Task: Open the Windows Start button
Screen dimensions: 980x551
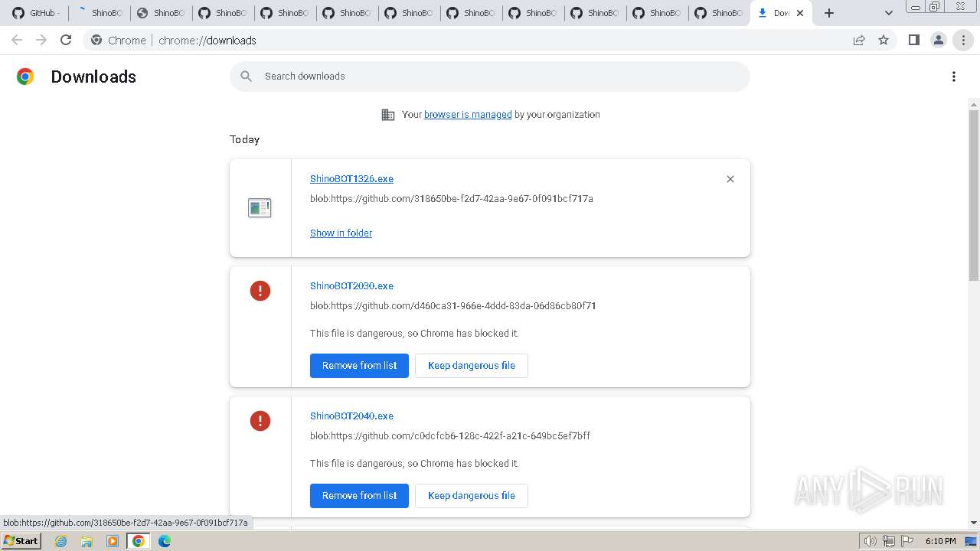Action: [x=21, y=540]
